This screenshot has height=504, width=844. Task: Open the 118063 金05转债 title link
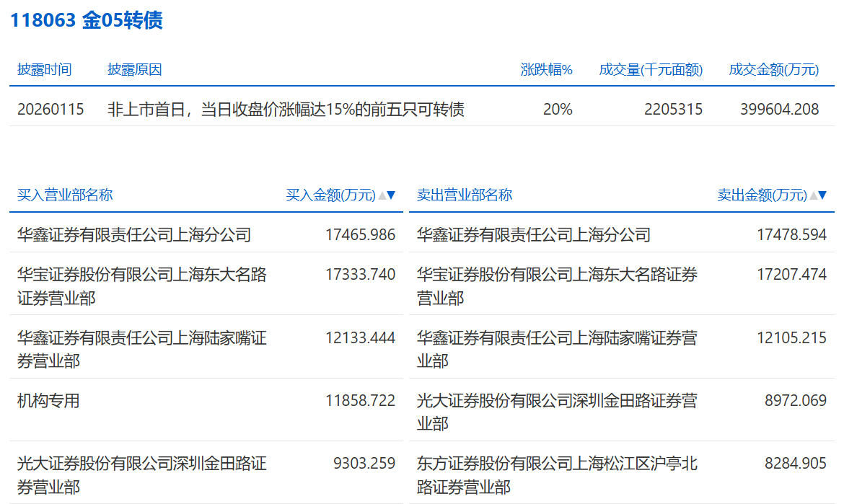pos(87,20)
